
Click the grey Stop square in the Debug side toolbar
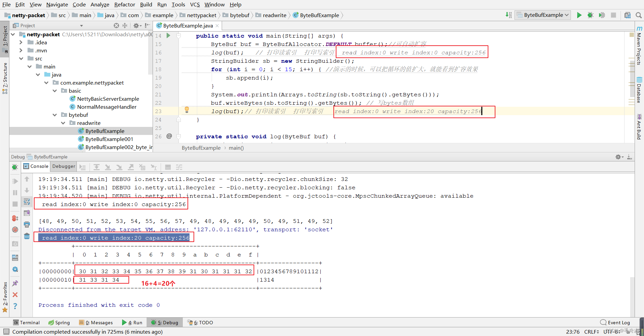(15, 204)
